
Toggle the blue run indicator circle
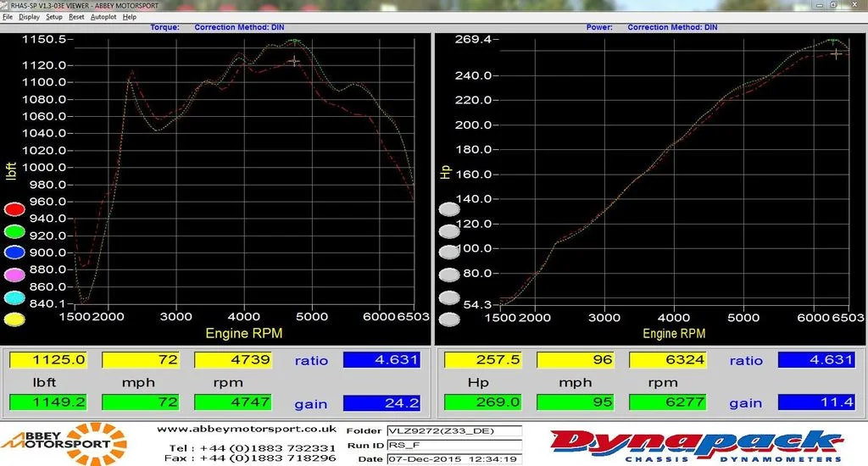coord(14,252)
